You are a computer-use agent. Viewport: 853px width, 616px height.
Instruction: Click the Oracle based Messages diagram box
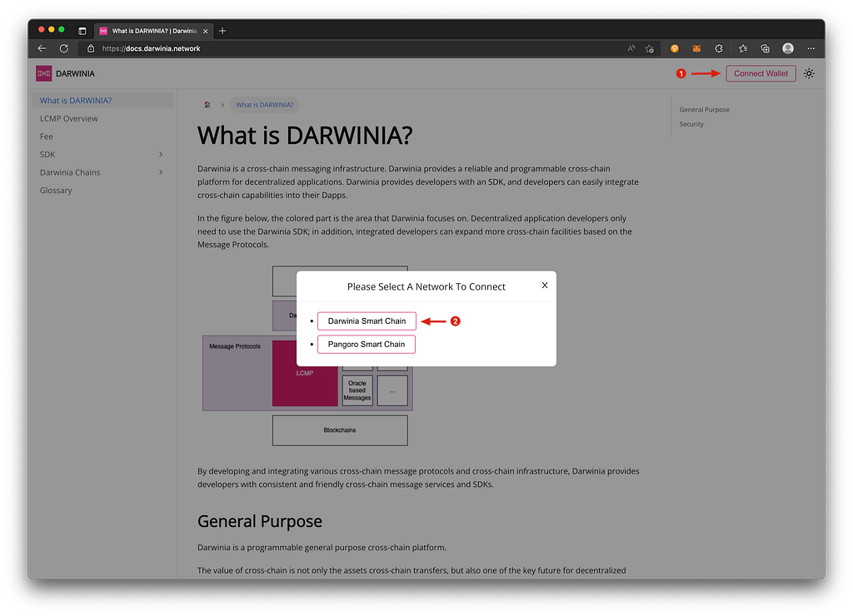point(357,390)
